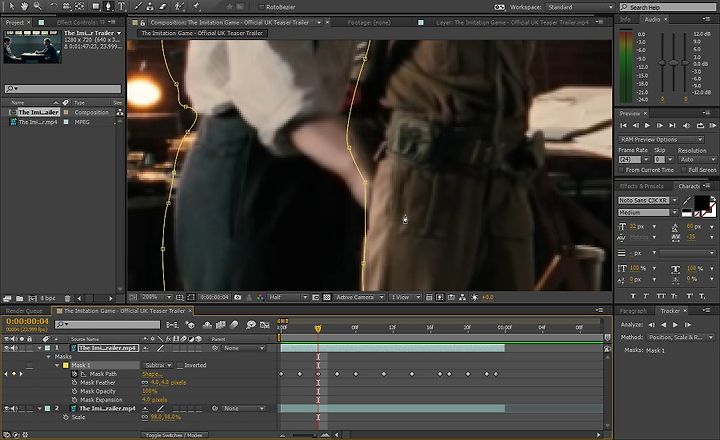Click the left audio level slider handle
Screen dimensions: 720x440
[x=662, y=62]
